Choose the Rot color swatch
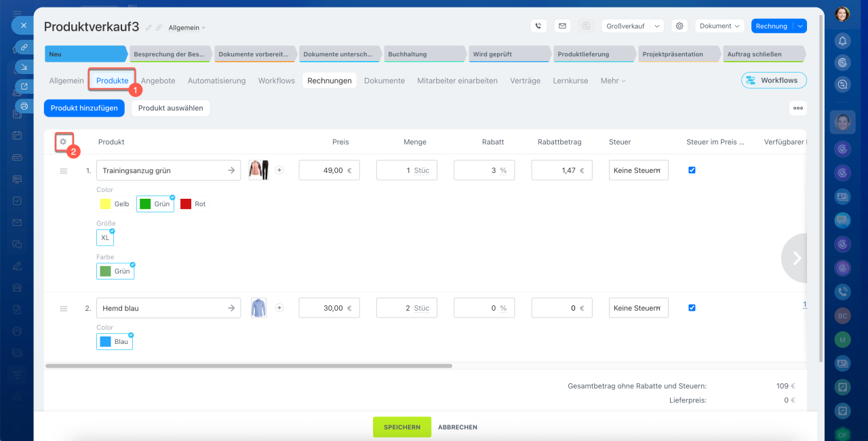This screenshot has width=868, height=441. click(194, 204)
